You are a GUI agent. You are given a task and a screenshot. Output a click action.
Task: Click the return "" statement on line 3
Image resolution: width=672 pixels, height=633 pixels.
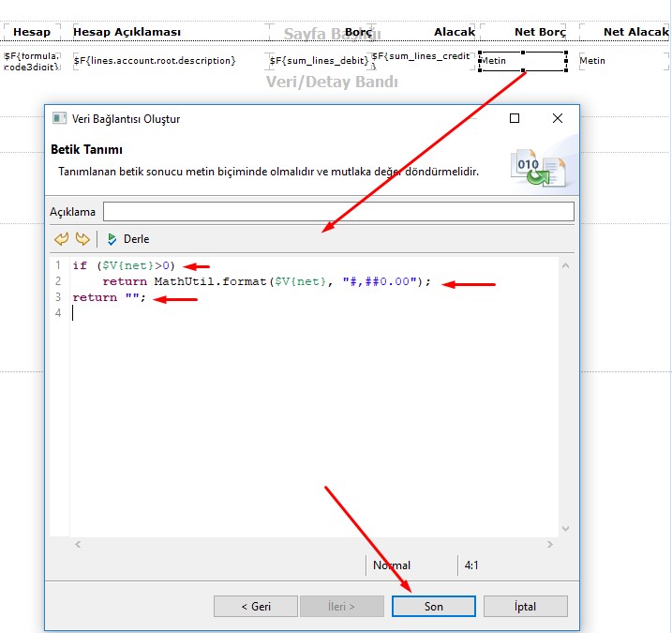tap(110, 297)
